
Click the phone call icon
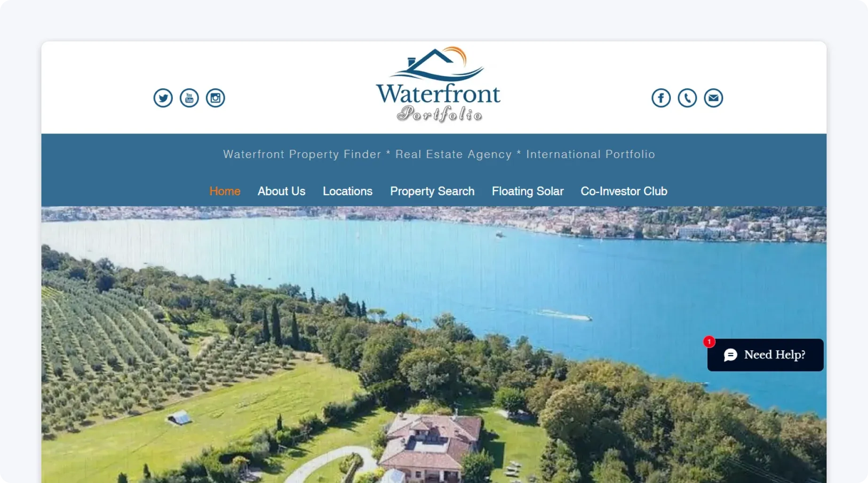coord(687,98)
